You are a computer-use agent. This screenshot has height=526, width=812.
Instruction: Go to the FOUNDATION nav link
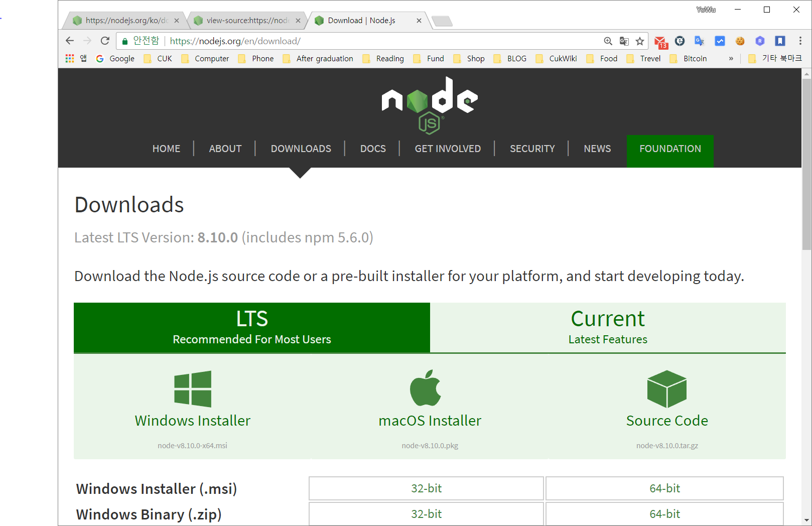click(670, 149)
